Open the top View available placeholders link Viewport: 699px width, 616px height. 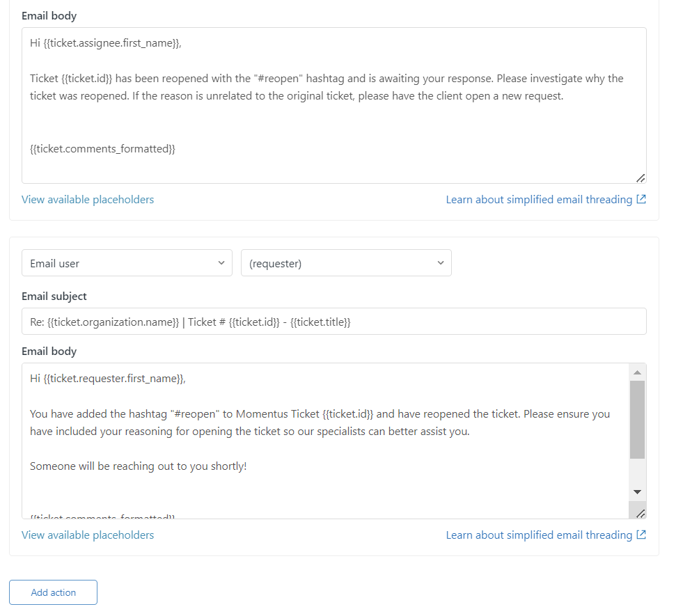click(87, 199)
